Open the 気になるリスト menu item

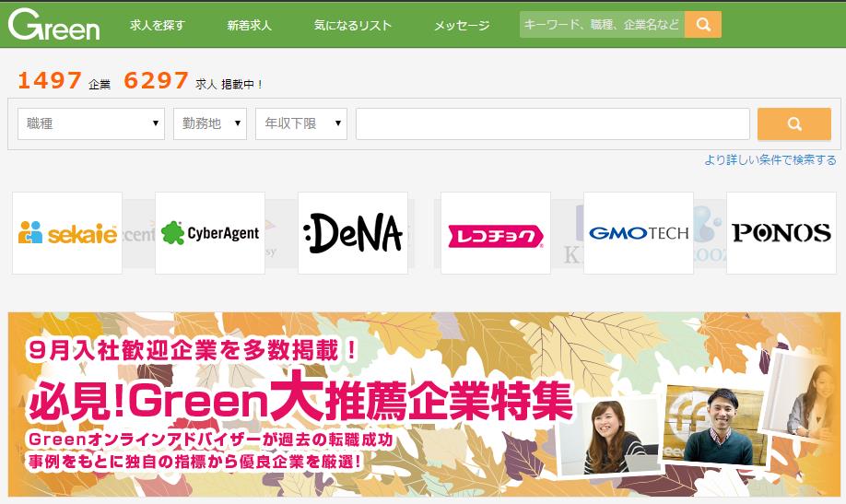coord(352,25)
